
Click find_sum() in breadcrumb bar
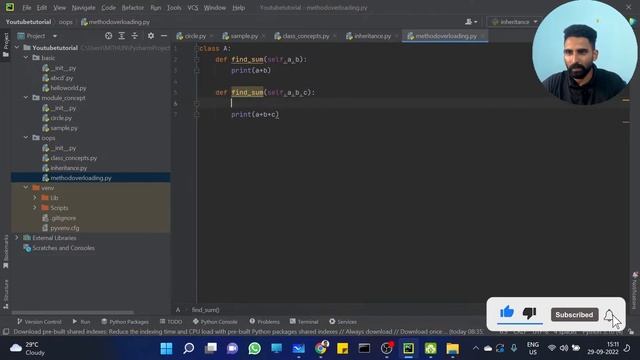click(x=206, y=310)
